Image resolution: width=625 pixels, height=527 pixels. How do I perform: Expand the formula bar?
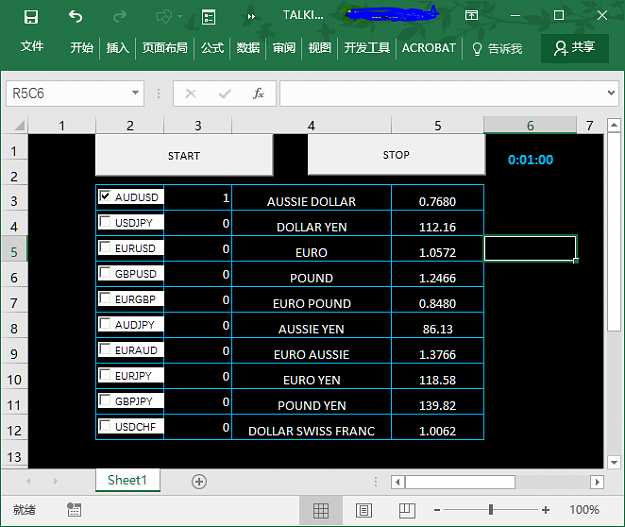pos(611,93)
